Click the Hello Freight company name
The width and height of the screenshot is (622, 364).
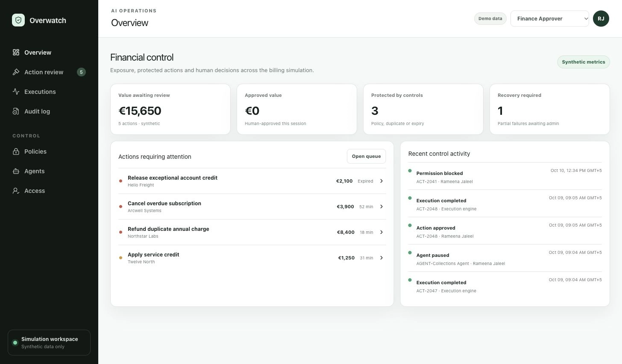pyautogui.click(x=141, y=185)
